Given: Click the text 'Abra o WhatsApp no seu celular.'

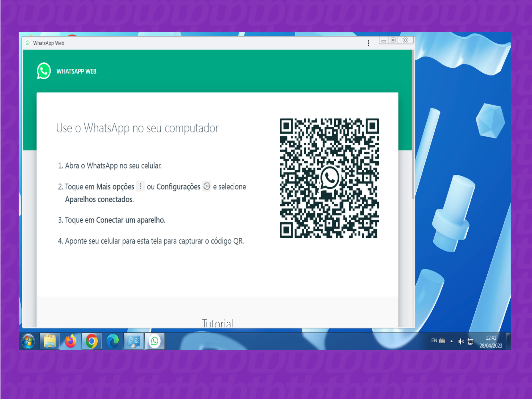Looking at the screenshot, I should [x=113, y=166].
